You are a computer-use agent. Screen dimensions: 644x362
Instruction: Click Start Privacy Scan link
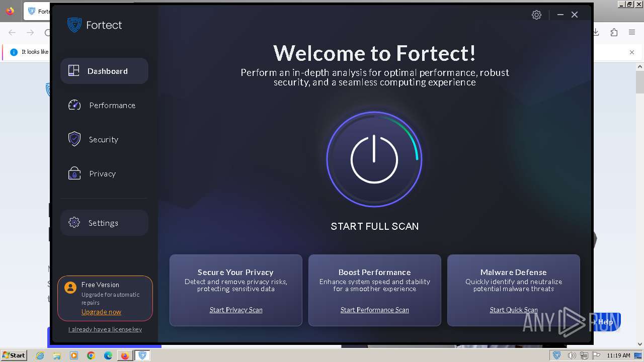coord(236,310)
